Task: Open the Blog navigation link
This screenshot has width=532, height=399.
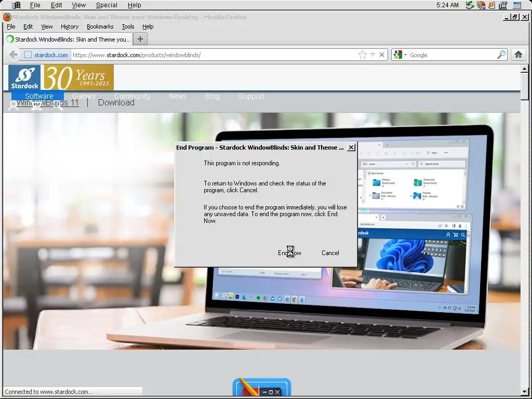Action: [x=212, y=96]
